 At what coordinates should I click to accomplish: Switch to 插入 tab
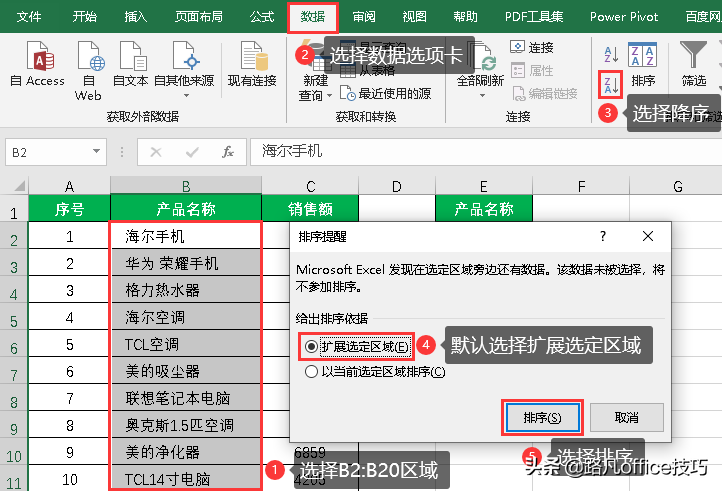pyautogui.click(x=136, y=17)
